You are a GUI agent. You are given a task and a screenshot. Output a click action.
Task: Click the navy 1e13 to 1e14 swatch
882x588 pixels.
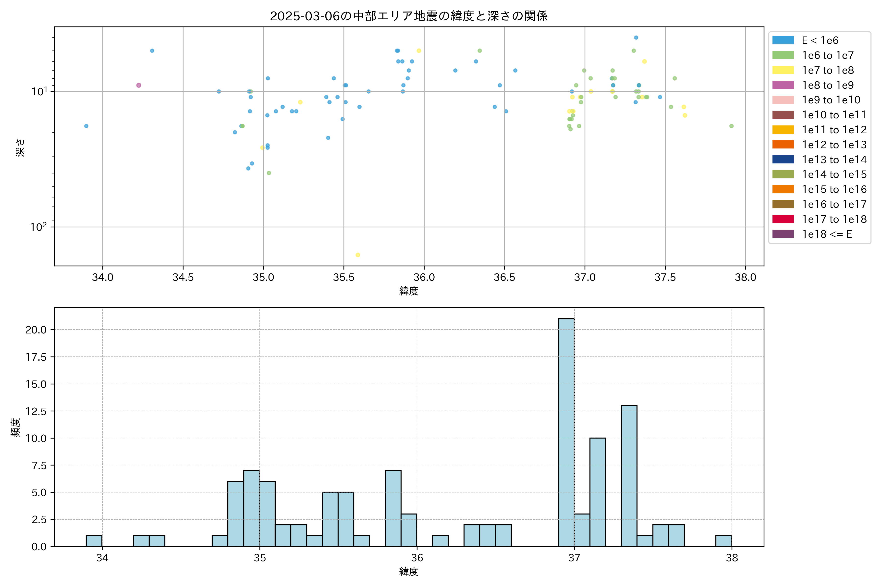tap(783, 159)
